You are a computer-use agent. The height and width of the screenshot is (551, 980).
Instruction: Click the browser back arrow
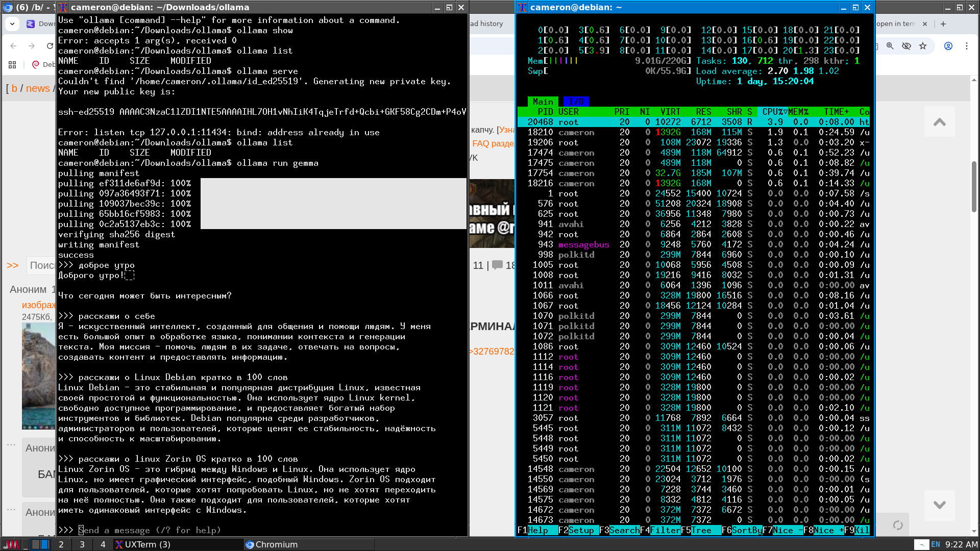(14, 46)
